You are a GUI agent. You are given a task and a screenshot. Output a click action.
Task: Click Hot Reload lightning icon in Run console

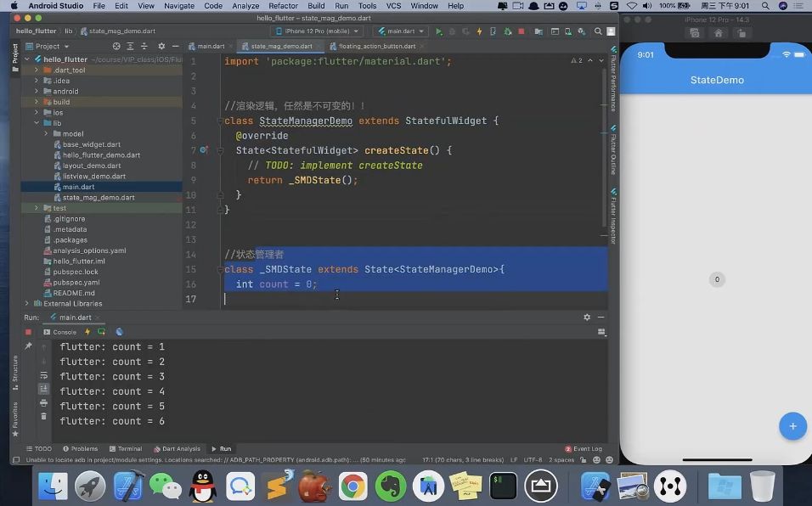[87, 332]
